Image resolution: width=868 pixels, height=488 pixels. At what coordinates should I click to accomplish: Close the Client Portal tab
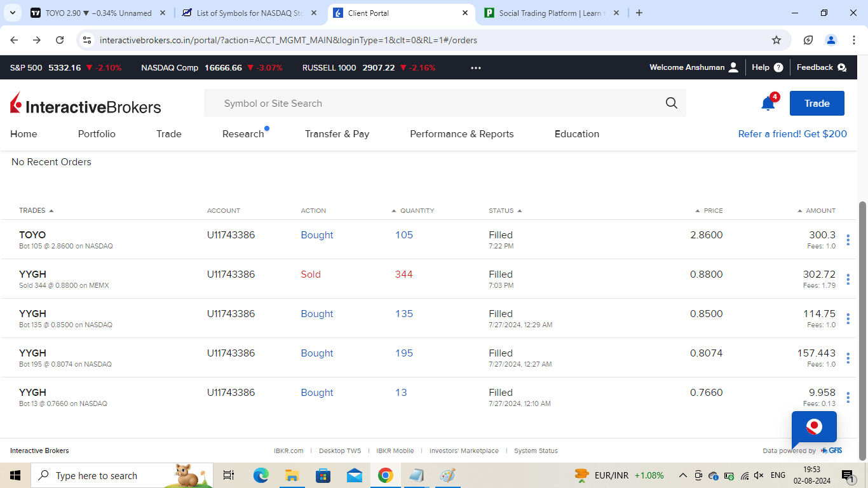click(465, 13)
